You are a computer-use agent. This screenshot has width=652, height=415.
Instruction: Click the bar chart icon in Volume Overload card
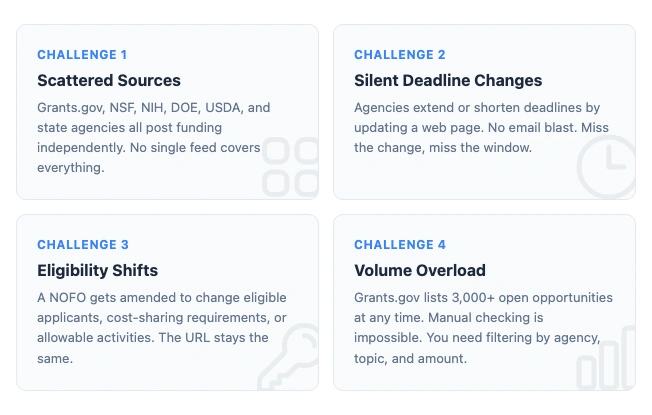(x=606, y=360)
